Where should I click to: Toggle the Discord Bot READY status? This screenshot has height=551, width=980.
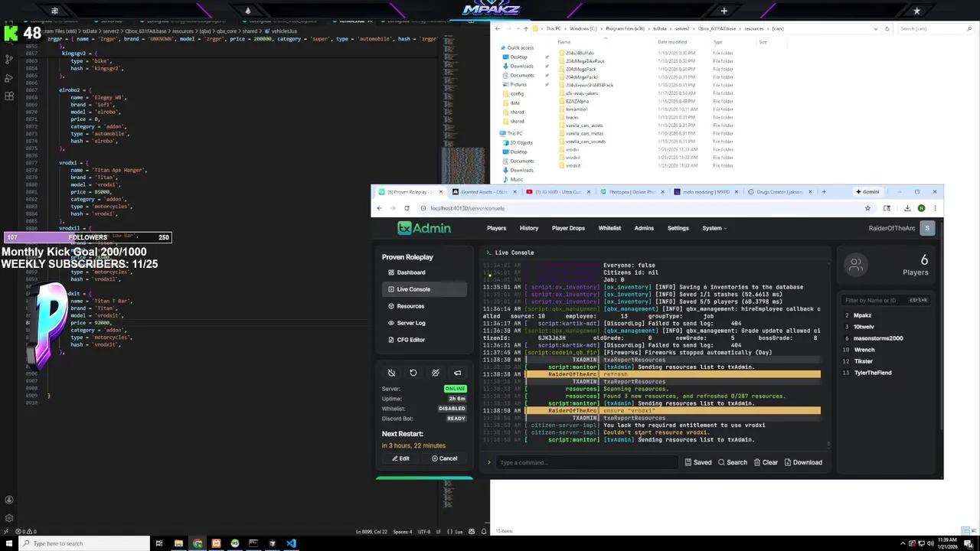456,418
